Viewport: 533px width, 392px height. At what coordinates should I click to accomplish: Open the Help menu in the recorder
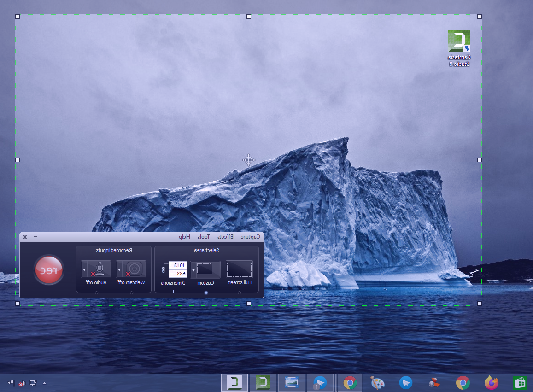coord(184,237)
